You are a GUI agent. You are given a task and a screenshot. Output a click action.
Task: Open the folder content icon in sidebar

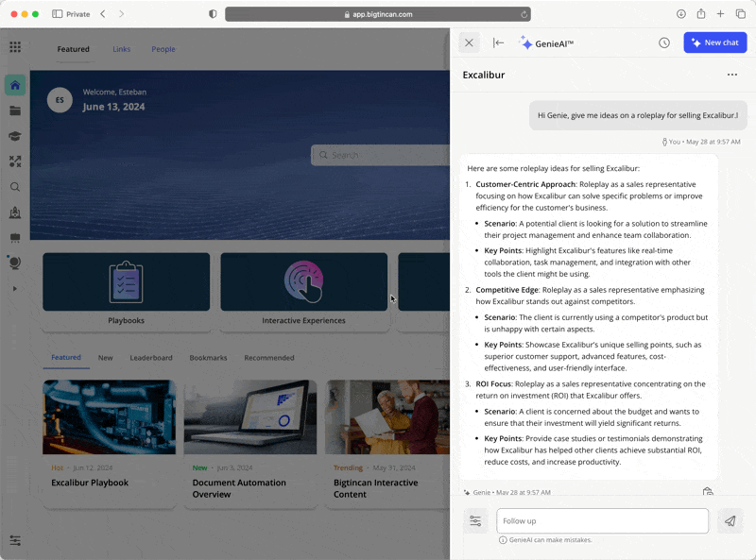(15, 110)
